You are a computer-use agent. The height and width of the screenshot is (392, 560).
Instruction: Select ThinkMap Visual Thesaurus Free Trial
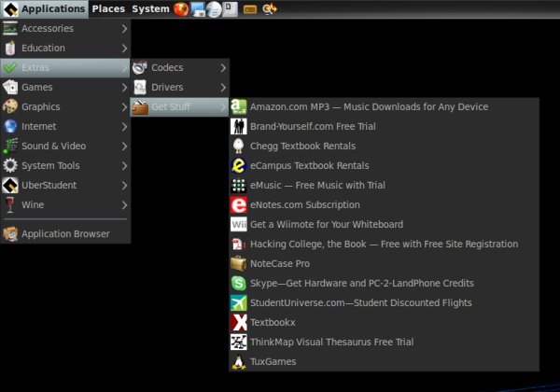(x=331, y=342)
